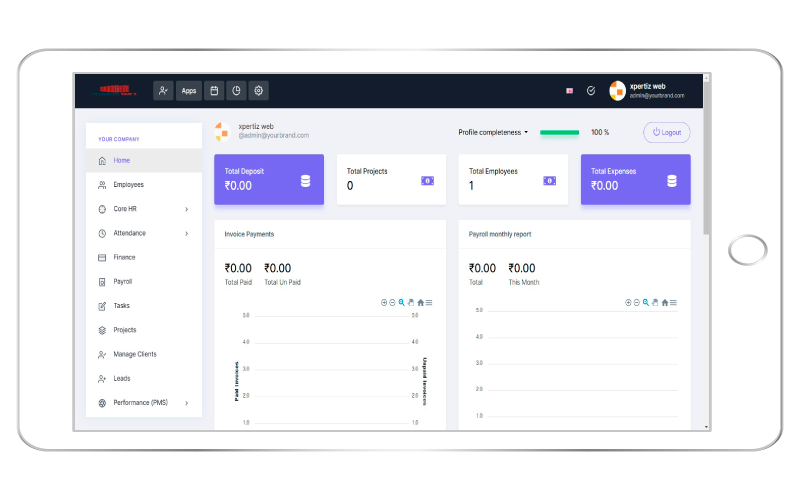This screenshot has width=800, height=500.
Task: Open the calendar icon in top navbar
Action: pos(214,91)
